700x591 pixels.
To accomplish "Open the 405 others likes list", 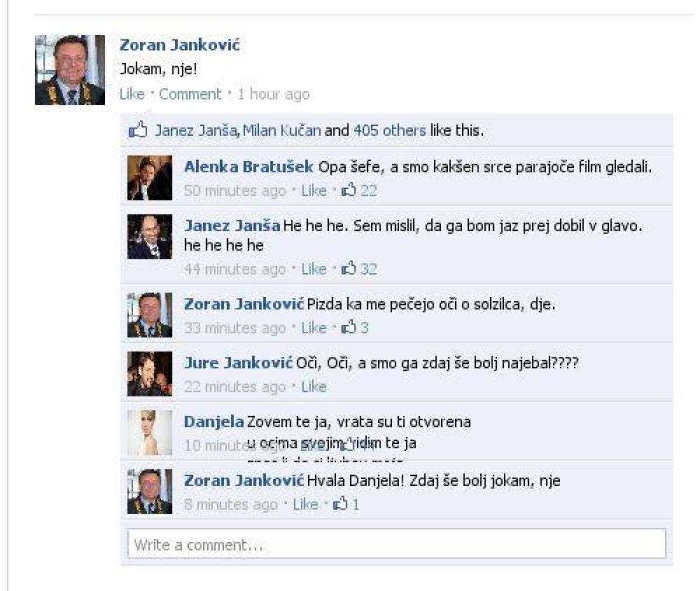I will (x=390, y=130).
